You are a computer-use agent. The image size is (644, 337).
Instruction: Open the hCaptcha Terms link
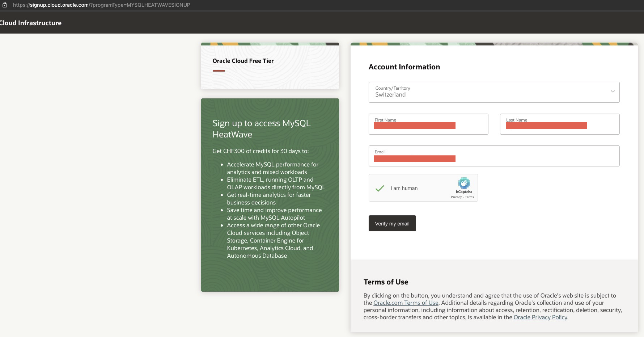[x=469, y=197]
